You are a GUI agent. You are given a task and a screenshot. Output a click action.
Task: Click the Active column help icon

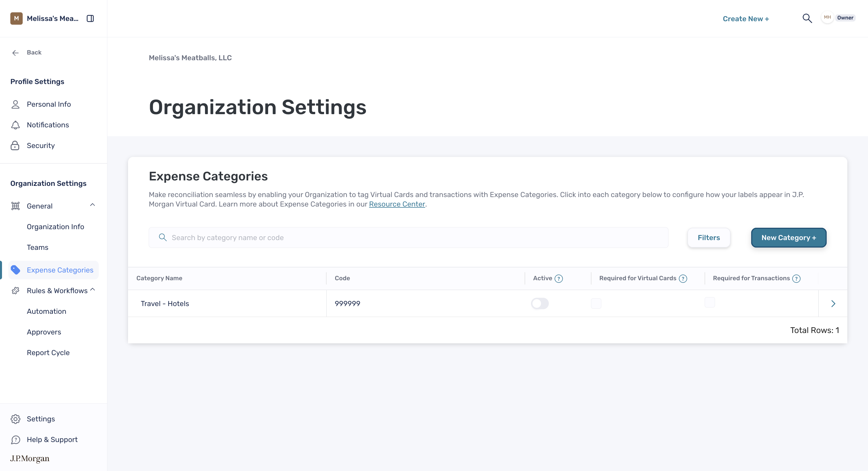tap(559, 279)
